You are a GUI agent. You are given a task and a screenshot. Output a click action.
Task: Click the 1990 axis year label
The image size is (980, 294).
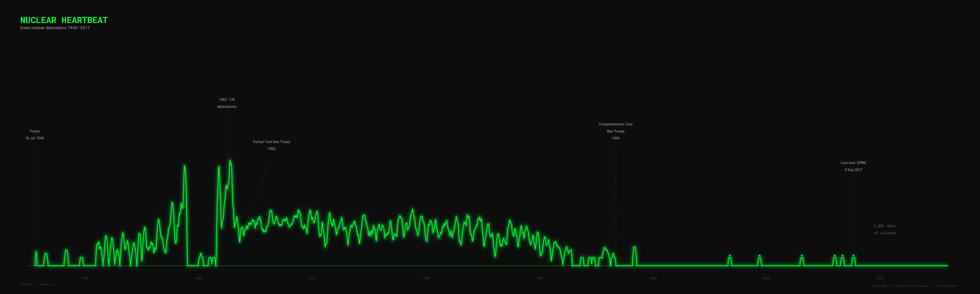coord(539,278)
